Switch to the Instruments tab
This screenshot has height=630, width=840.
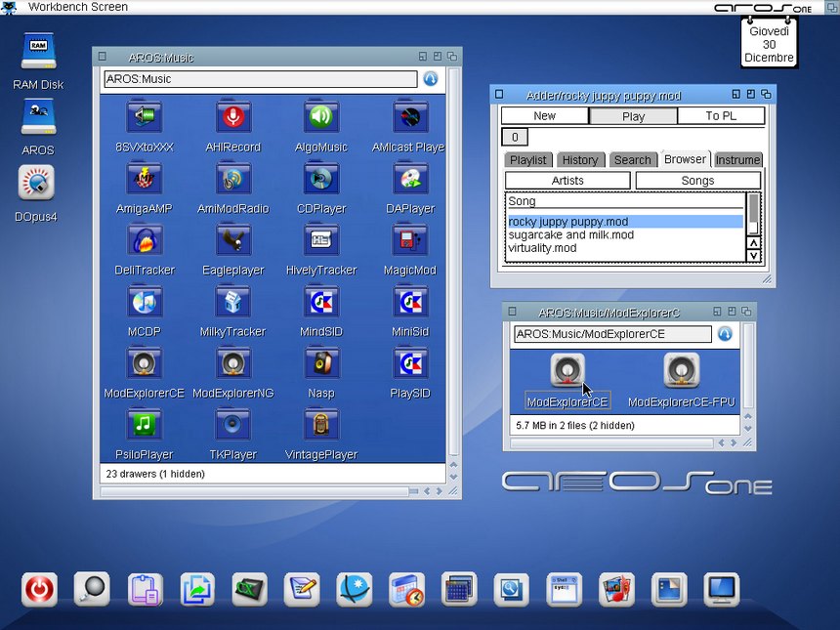pos(737,159)
